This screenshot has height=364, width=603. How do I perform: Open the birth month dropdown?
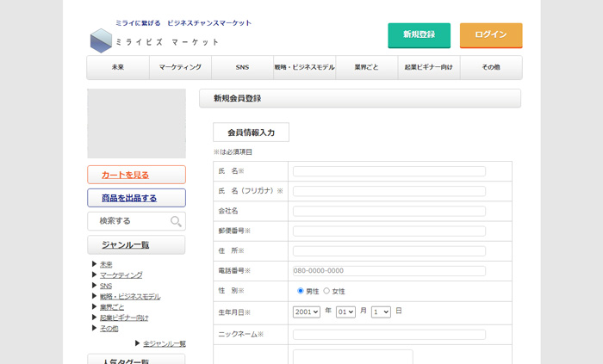click(345, 312)
